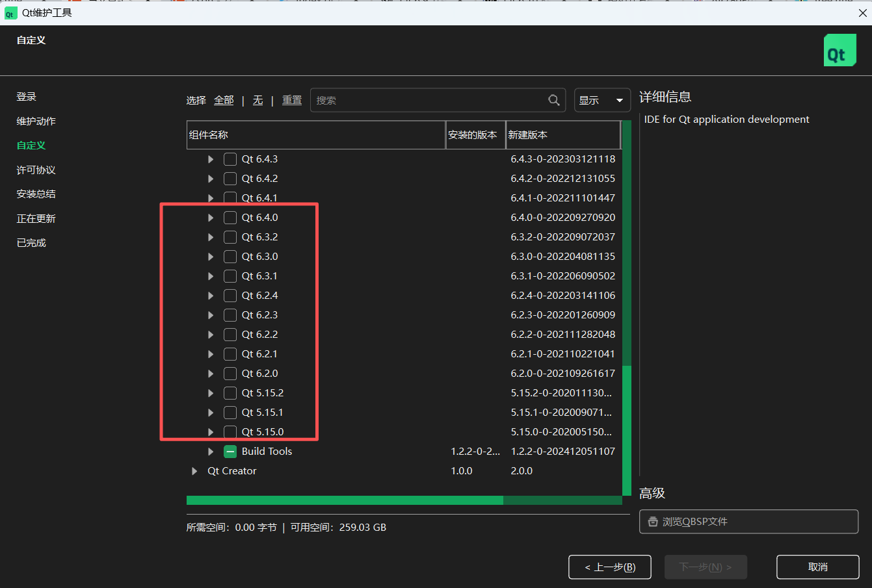Click the Qt window title bar icon
The image size is (872, 588).
[10, 13]
